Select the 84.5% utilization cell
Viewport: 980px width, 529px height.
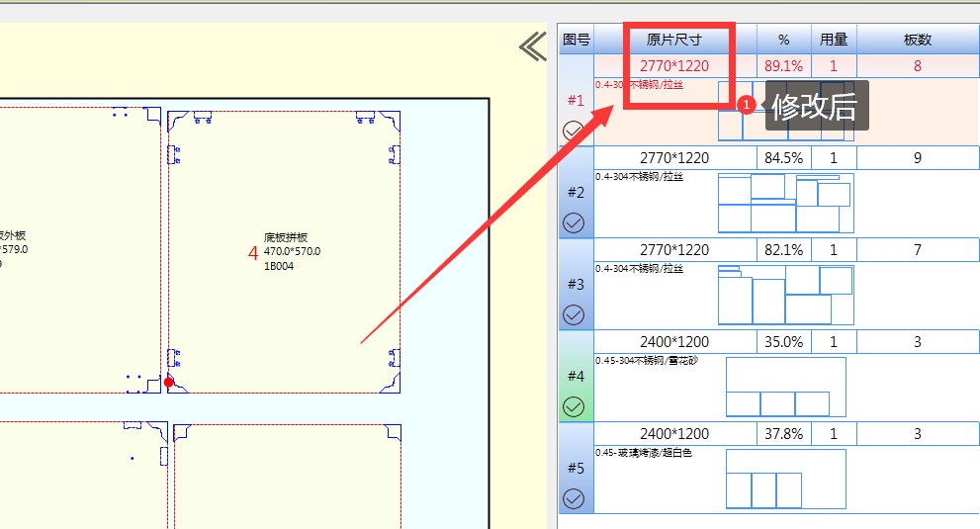point(784,157)
